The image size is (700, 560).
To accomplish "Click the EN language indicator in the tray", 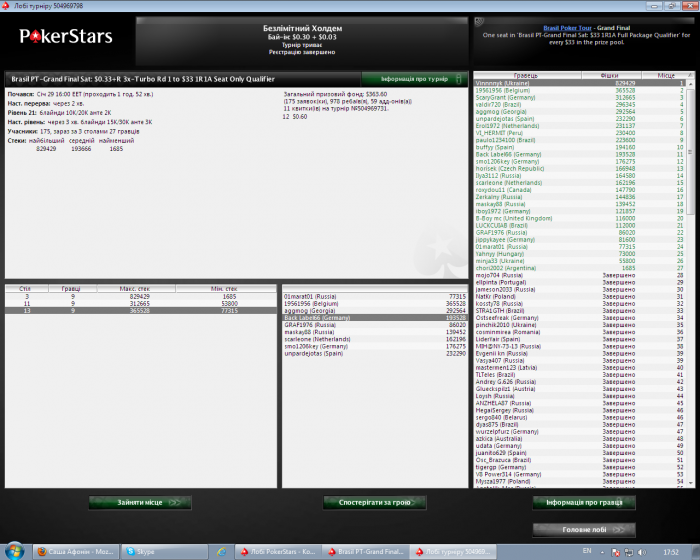I will point(587,551).
